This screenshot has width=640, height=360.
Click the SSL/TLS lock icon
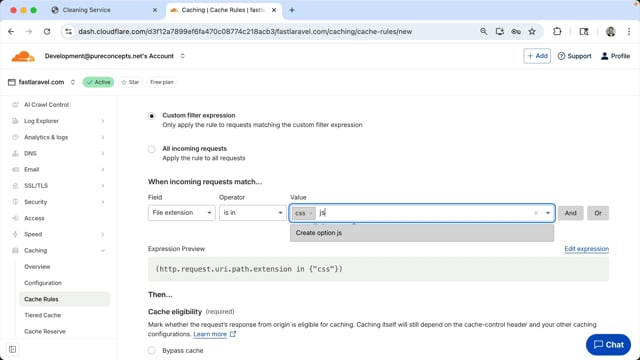pyautogui.click(x=15, y=186)
